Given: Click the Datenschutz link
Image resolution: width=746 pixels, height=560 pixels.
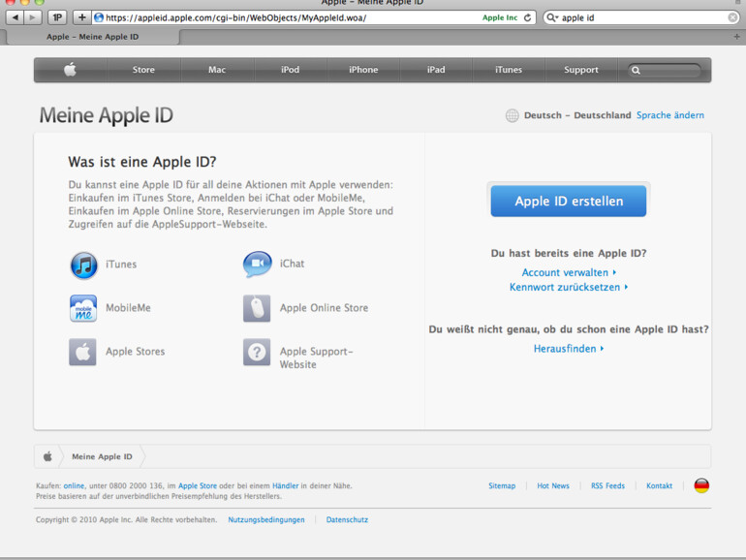Looking at the screenshot, I should 347,519.
